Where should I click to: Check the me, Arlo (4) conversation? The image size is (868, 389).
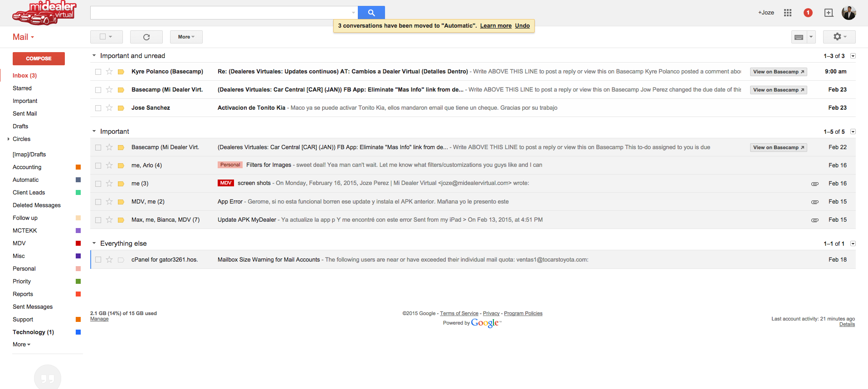pos(98,165)
